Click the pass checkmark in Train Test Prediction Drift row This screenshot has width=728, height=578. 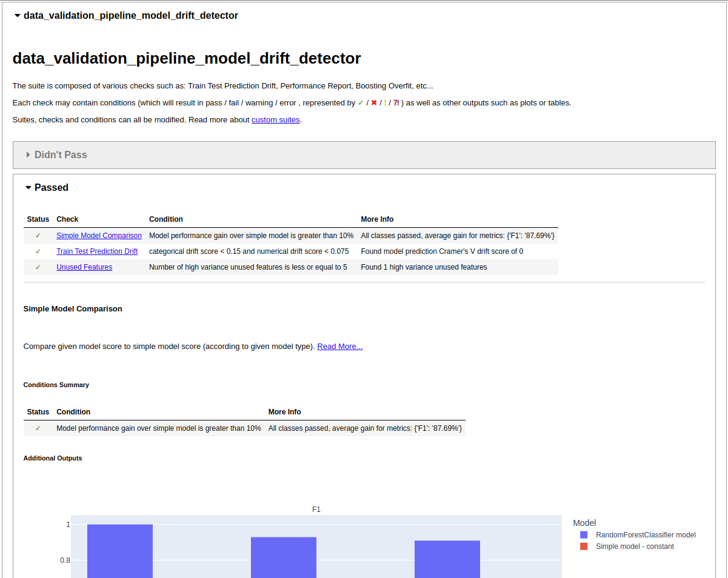point(38,251)
